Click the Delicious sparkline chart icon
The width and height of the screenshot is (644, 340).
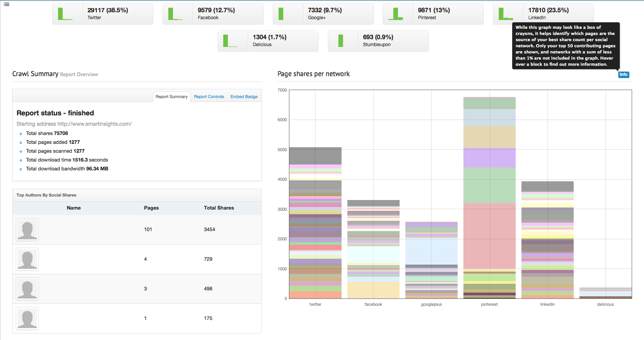pyautogui.click(x=231, y=41)
